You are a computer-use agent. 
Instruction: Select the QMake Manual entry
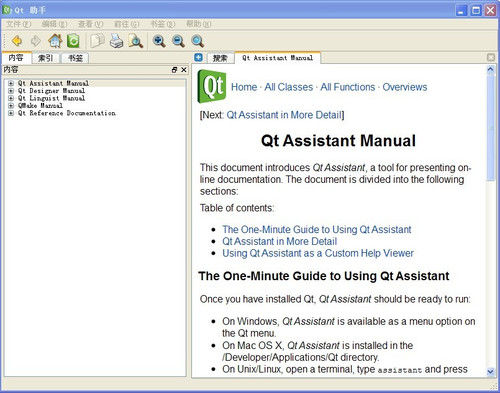point(40,106)
